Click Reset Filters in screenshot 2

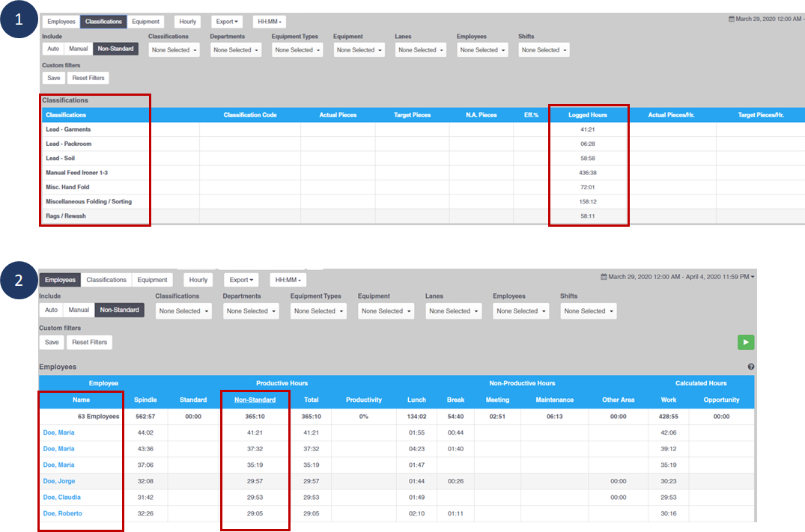[88, 342]
